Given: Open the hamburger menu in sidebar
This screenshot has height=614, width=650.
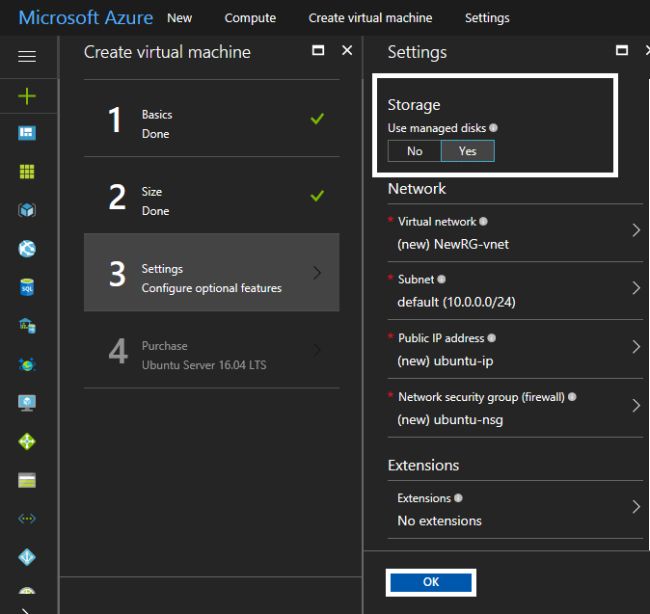Looking at the screenshot, I should 27,57.
